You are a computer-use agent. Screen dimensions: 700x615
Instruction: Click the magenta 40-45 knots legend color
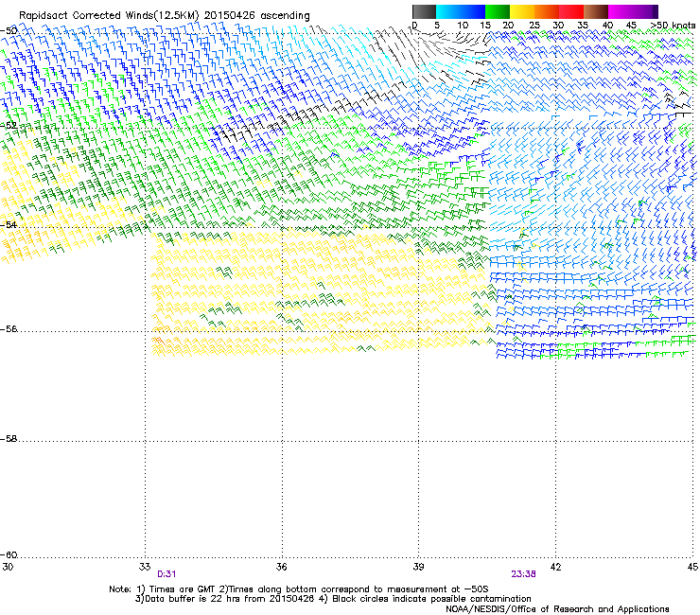click(x=621, y=11)
